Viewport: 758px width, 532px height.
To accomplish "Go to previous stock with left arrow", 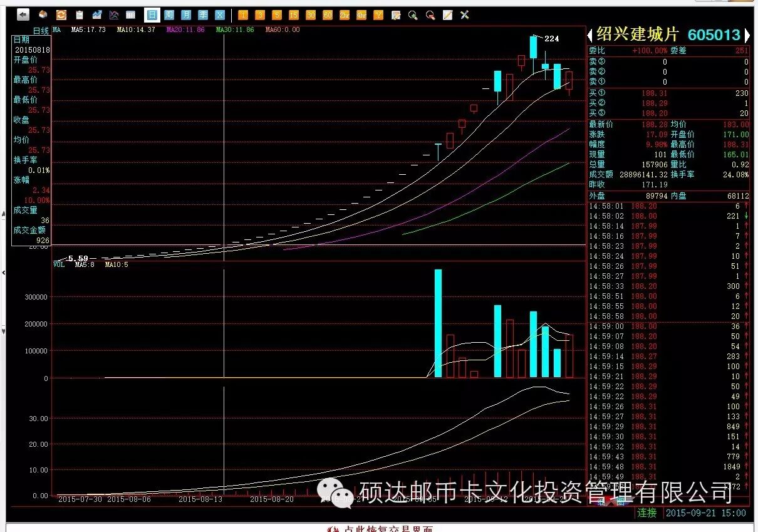I will tap(590, 35).
